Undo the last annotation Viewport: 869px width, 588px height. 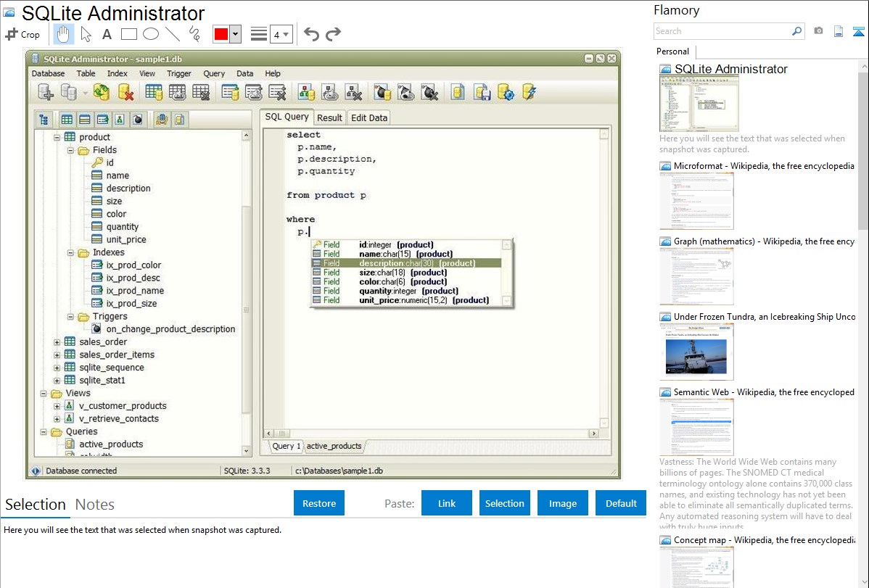(x=311, y=34)
